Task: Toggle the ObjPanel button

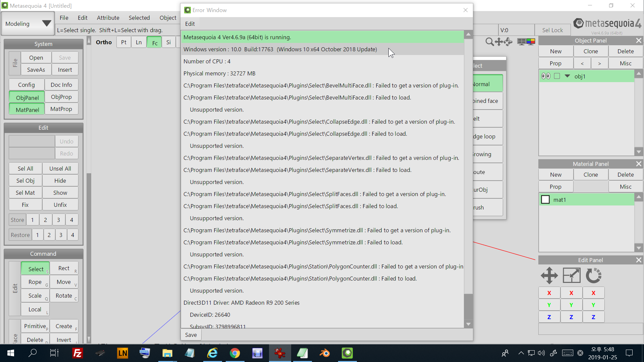Action: [27, 98]
